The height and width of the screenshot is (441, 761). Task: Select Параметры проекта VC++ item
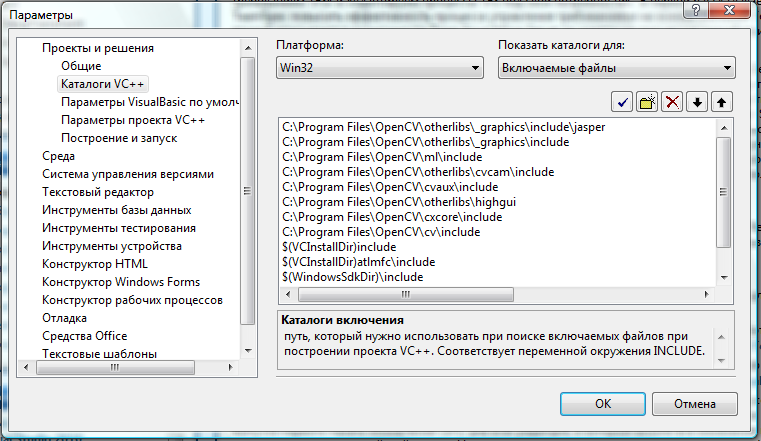point(132,120)
